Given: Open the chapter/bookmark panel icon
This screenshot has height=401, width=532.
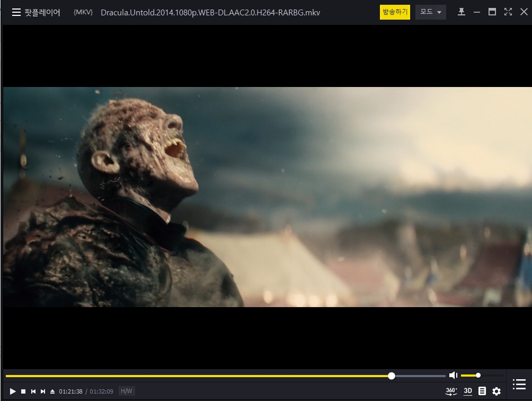Looking at the screenshot, I should click(482, 391).
